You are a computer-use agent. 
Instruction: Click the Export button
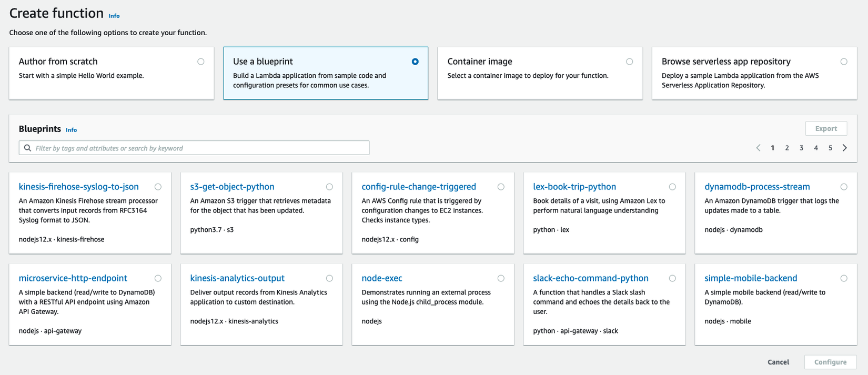pos(826,128)
